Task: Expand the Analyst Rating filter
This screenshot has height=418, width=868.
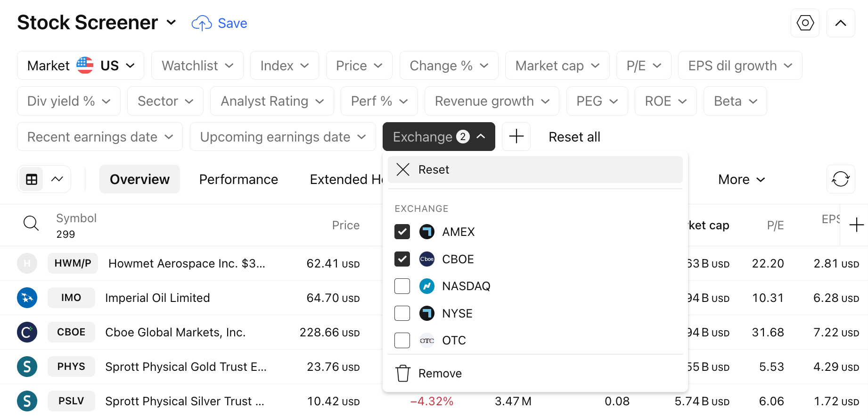Action: 272,101
